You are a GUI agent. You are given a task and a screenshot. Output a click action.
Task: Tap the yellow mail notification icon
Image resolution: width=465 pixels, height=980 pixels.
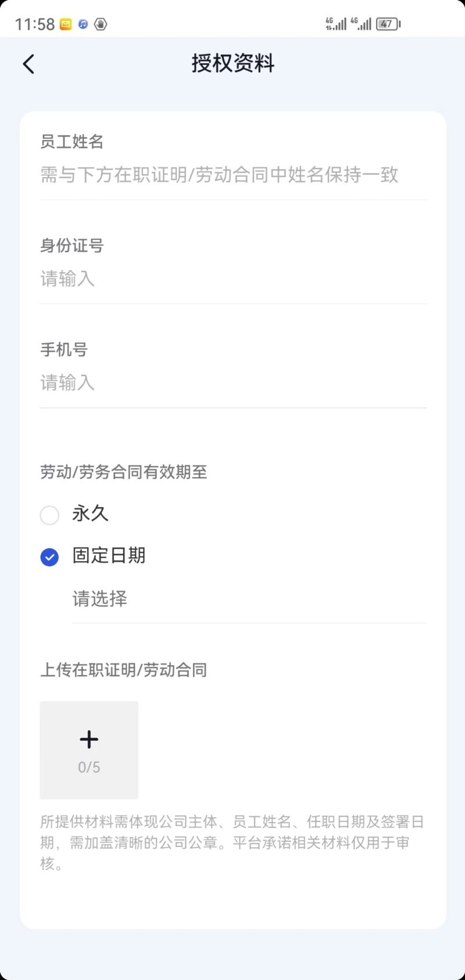(66, 24)
